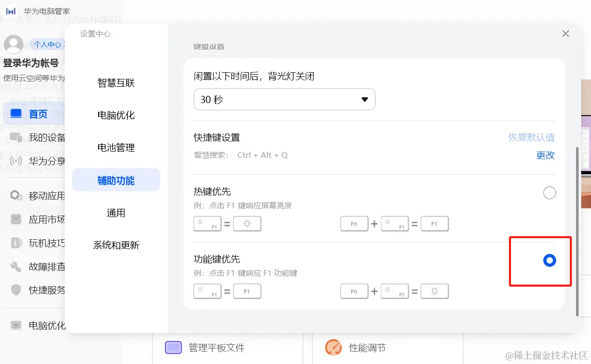Click 例：点击 F1 键响应屏幕亮度 text
The width and height of the screenshot is (591, 364).
pyautogui.click(x=243, y=206)
